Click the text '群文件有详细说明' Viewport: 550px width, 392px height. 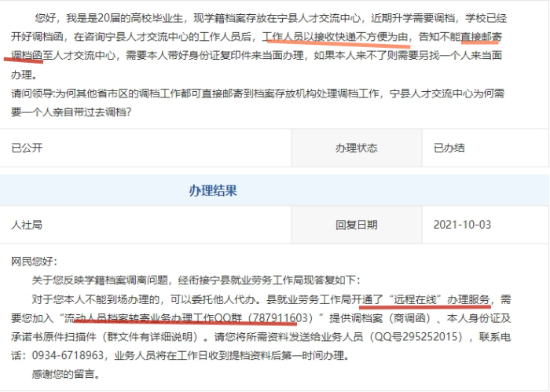(150, 336)
